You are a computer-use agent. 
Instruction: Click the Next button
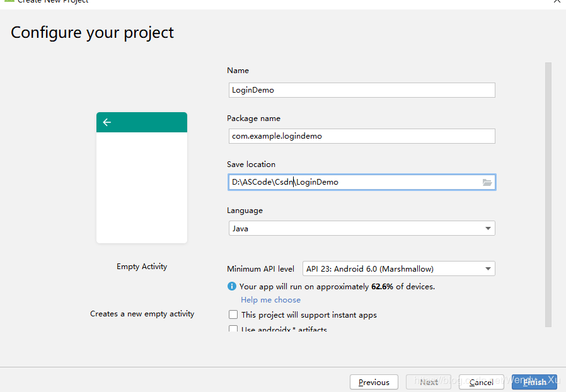click(x=429, y=382)
